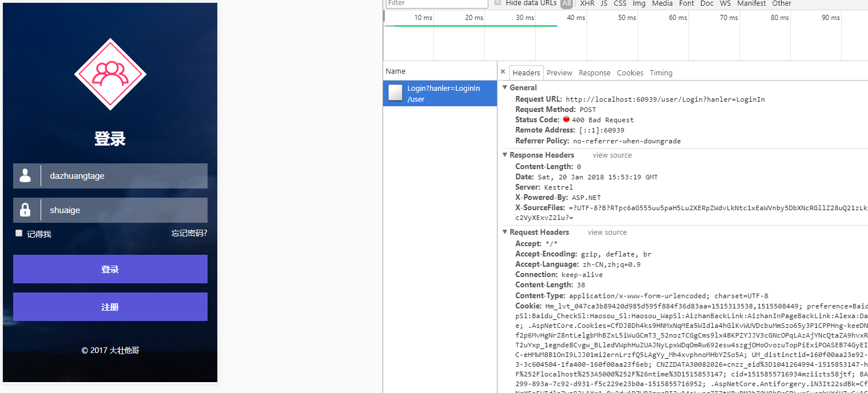Click the file icon for Login request
The image size is (868, 393).
[x=395, y=93]
